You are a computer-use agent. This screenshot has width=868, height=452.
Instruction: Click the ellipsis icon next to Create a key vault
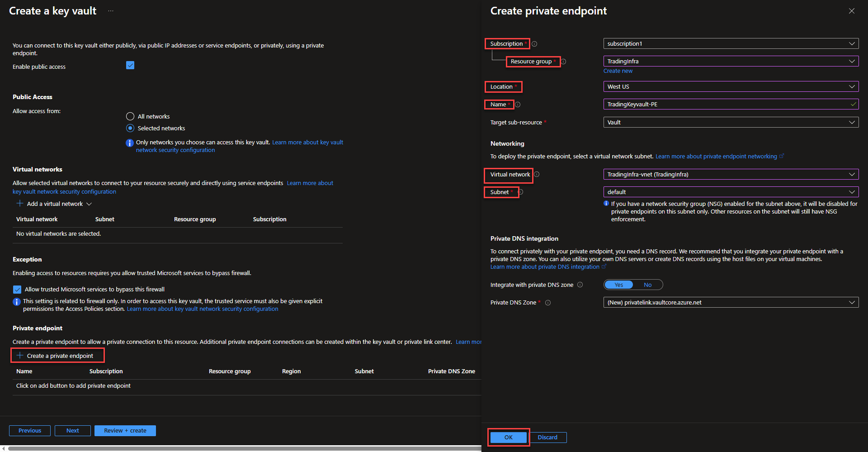[x=111, y=11]
